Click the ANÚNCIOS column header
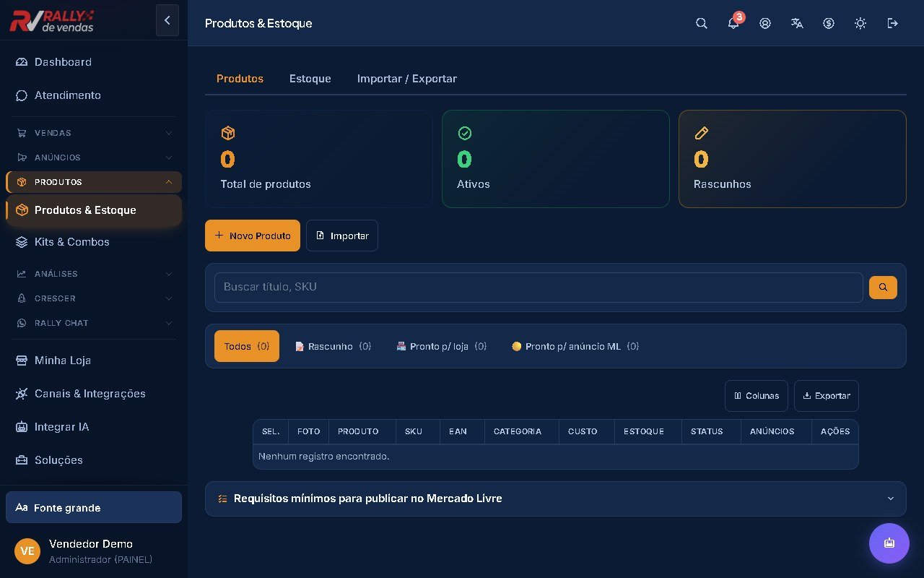 click(x=777, y=431)
